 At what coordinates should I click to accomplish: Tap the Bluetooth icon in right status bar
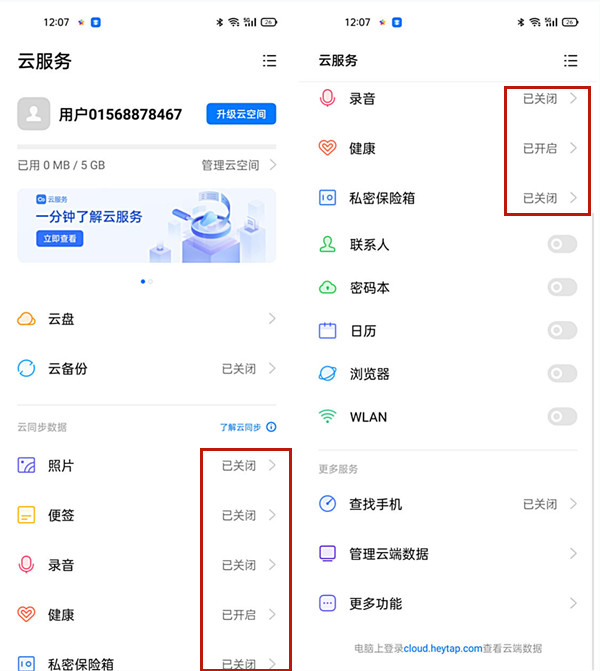pos(520,22)
